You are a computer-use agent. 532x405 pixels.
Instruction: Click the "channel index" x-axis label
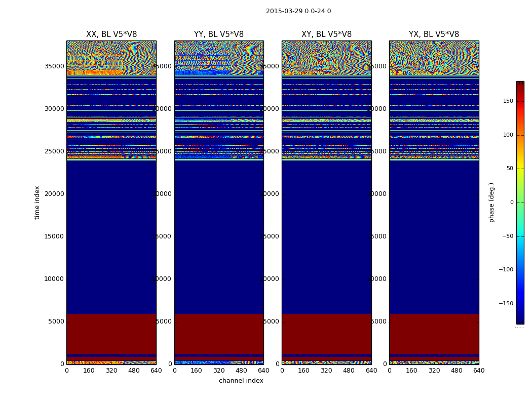tap(241, 381)
